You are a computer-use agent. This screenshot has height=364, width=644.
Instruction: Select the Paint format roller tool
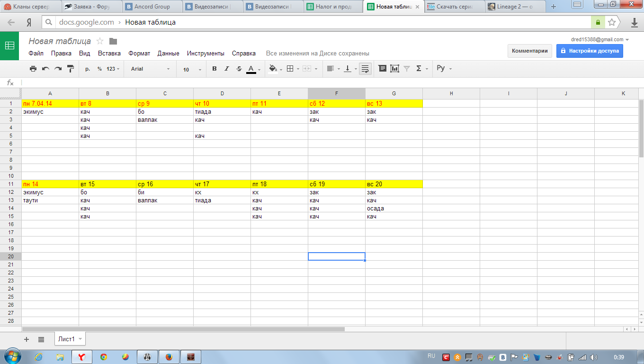tap(71, 69)
